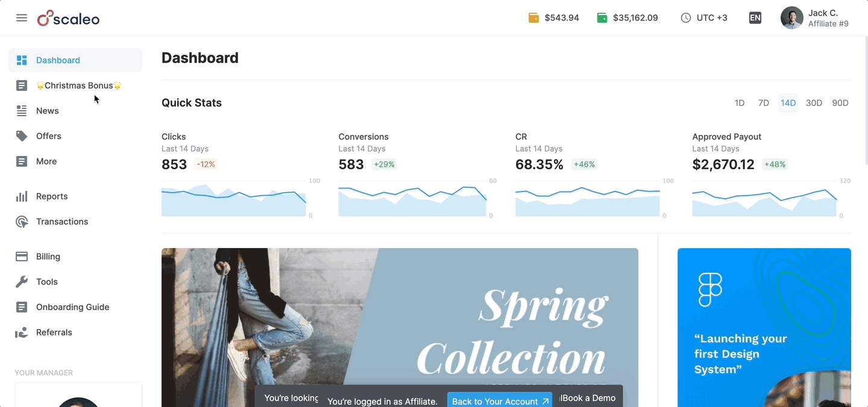The image size is (868, 407).
Task: Click the +46% CR change badge
Action: (584, 164)
